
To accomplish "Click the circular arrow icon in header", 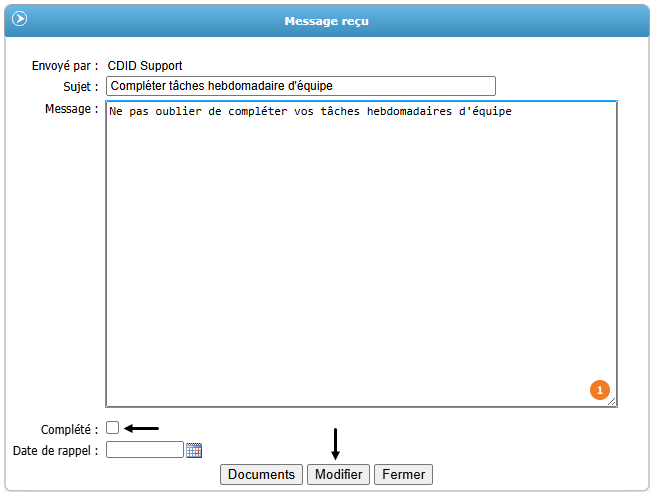I will (x=19, y=19).
